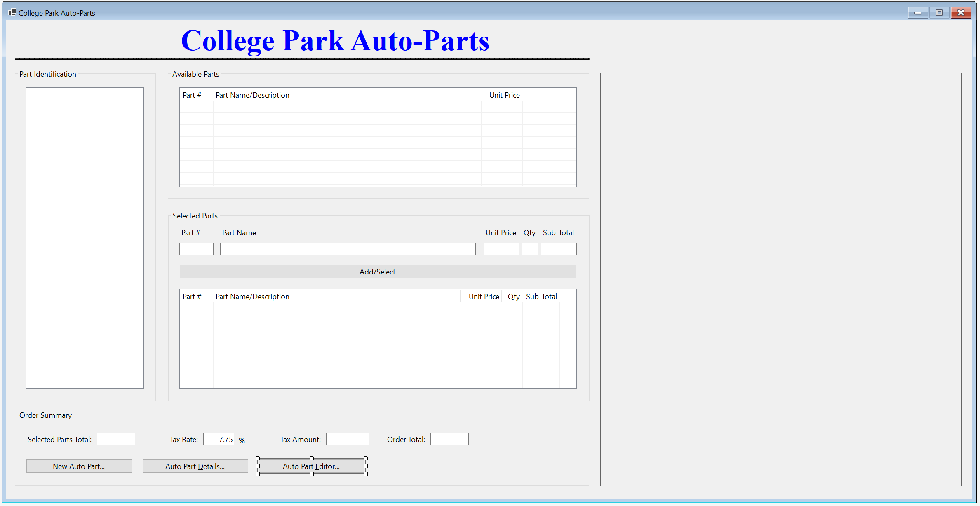This screenshot has height=506, width=980.
Task: Click the Available Parts group label
Action: point(196,74)
